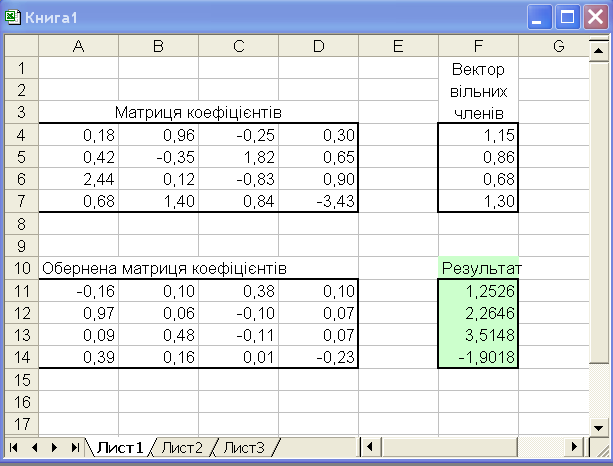Image resolution: width=613 pixels, height=466 pixels.
Task: Select row 10 header
Action: [22, 268]
